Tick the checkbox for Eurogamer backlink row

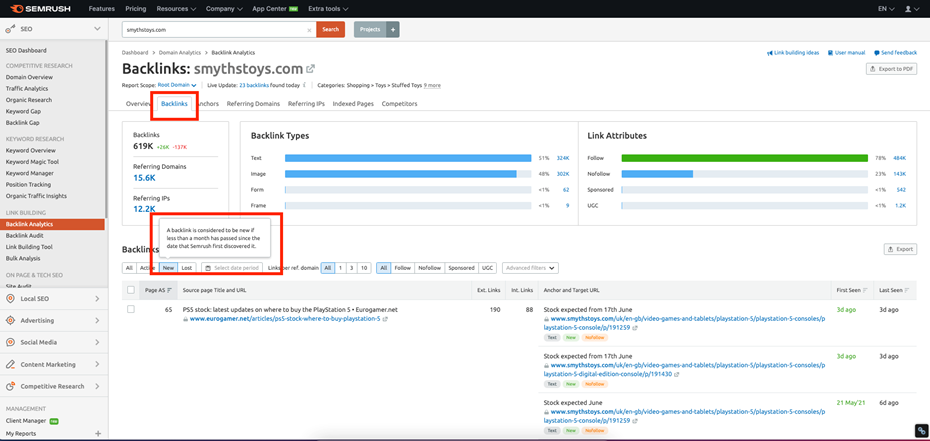click(131, 310)
